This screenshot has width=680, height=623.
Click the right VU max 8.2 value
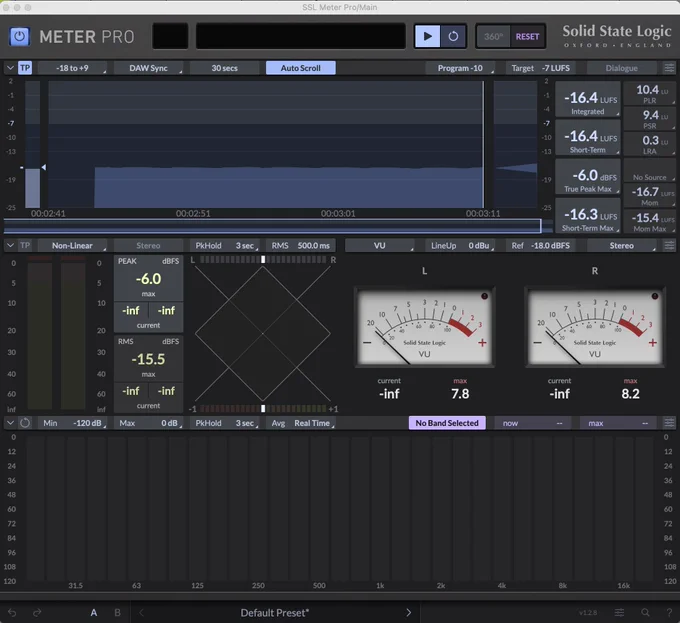(x=630, y=394)
